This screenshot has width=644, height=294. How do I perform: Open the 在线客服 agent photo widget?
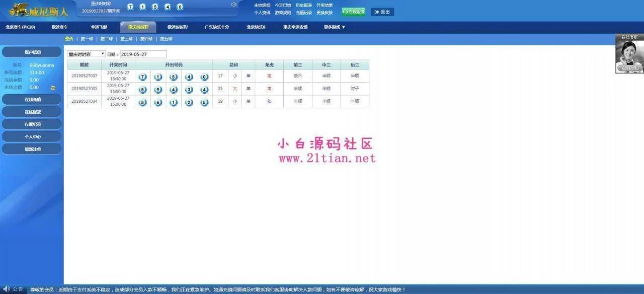click(629, 54)
